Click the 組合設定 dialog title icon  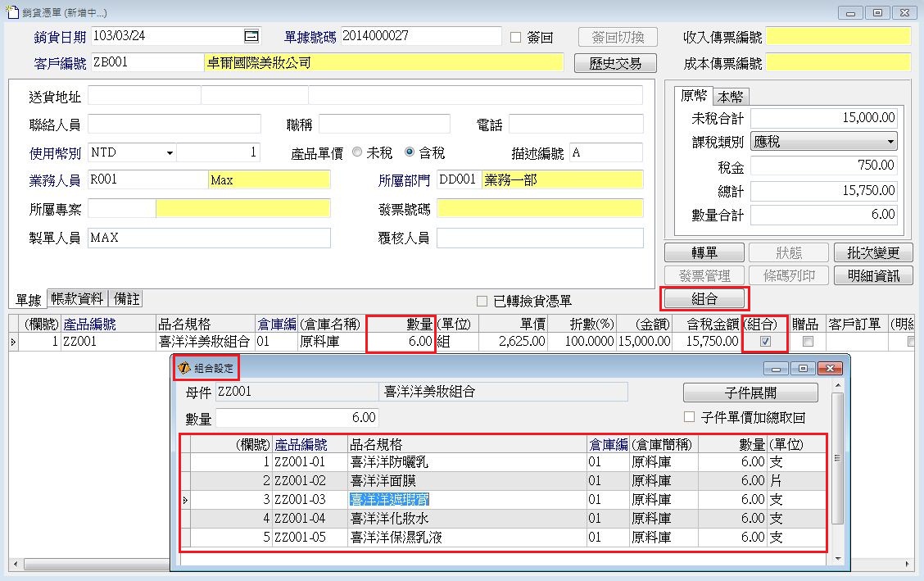click(184, 369)
